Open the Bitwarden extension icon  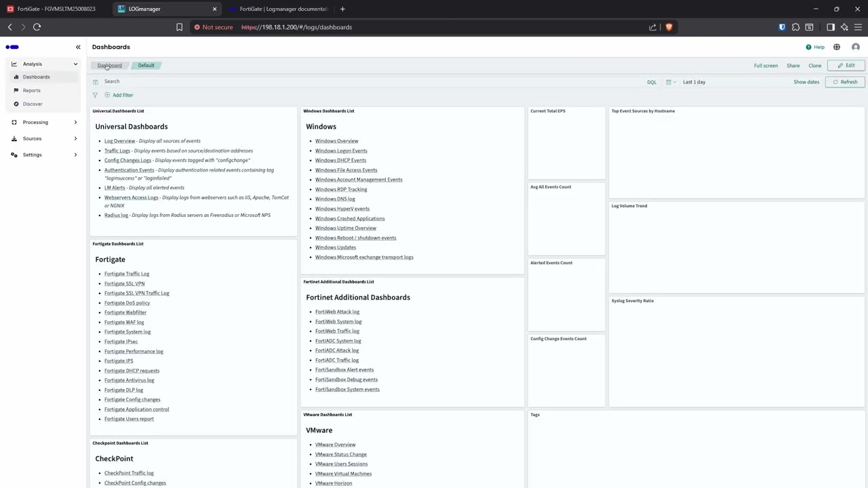(782, 27)
